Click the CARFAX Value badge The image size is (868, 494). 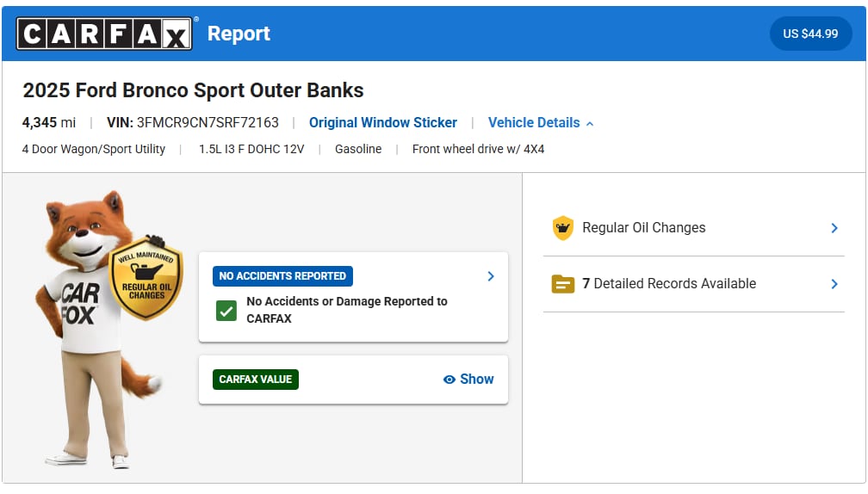(x=255, y=380)
